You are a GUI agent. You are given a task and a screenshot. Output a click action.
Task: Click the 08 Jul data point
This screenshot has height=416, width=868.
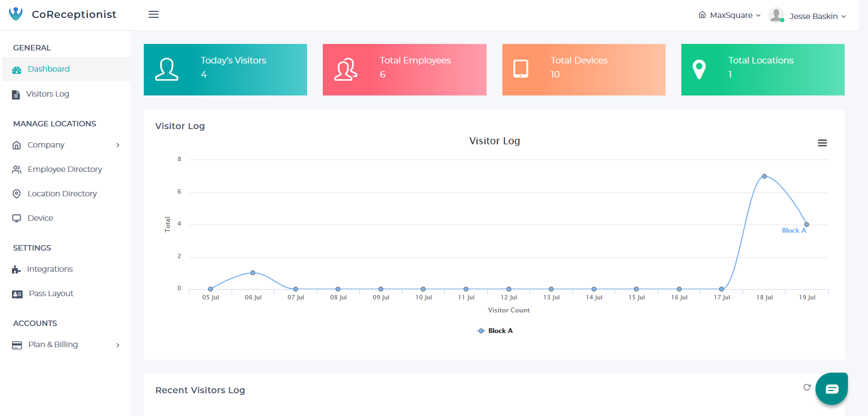pos(338,289)
